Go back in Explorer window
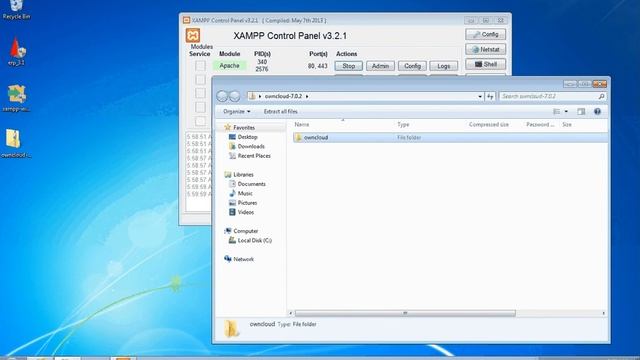This screenshot has width=640, height=360. coord(222,96)
